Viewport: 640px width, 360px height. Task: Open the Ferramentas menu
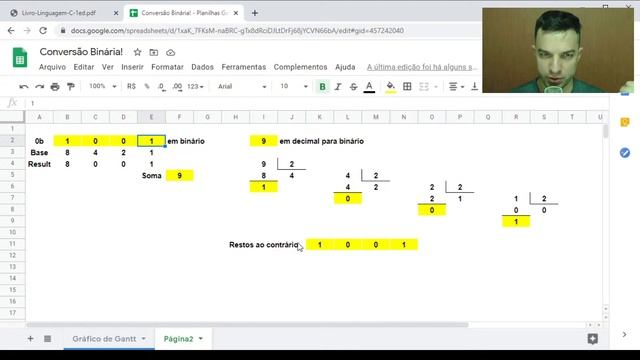tap(244, 67)
